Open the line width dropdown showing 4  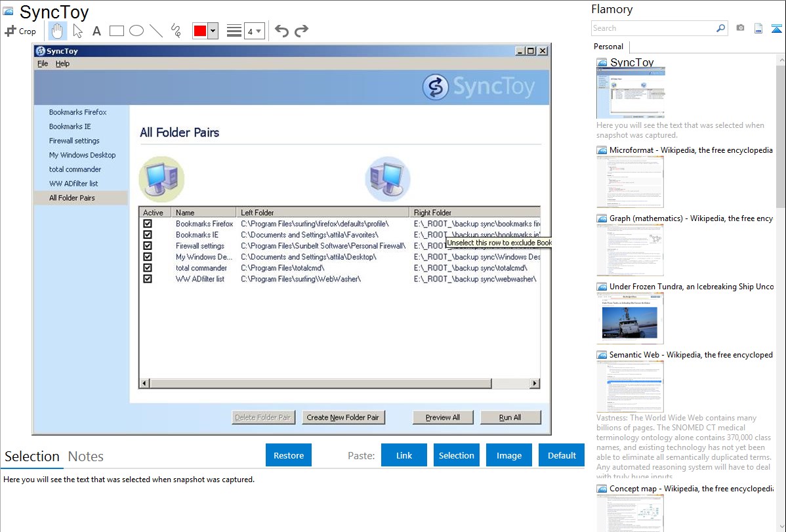coord(254,31)
